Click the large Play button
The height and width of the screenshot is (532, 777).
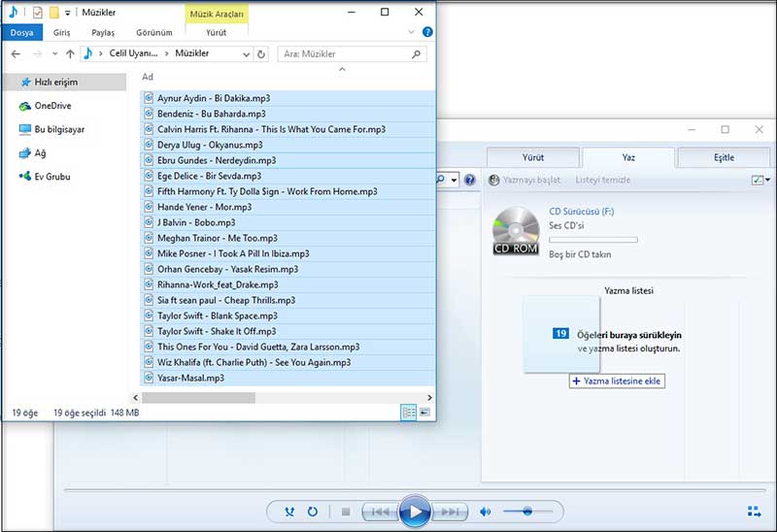[x=414, y=511]
